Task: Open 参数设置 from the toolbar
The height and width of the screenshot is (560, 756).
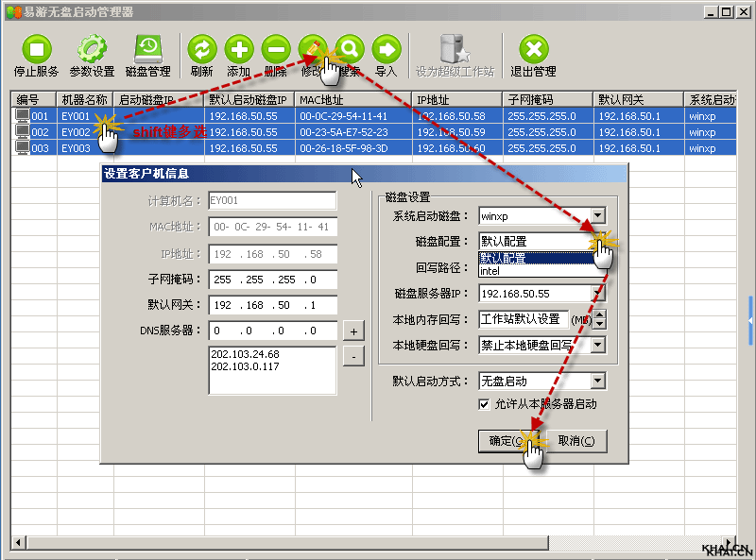Action: point(92,51)
